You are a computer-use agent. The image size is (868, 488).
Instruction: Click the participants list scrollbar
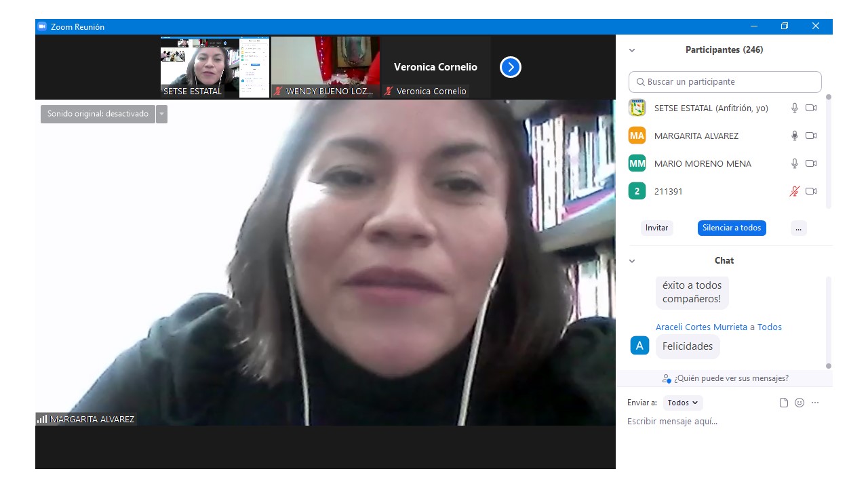[x=828, y=151]
